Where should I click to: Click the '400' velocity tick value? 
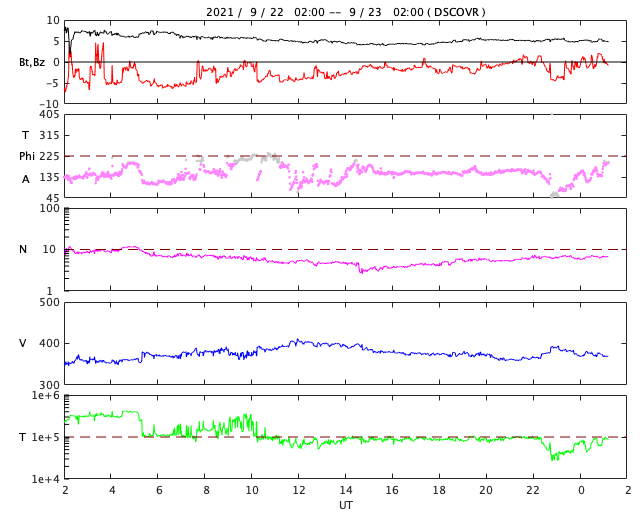[x=49, y=343]
